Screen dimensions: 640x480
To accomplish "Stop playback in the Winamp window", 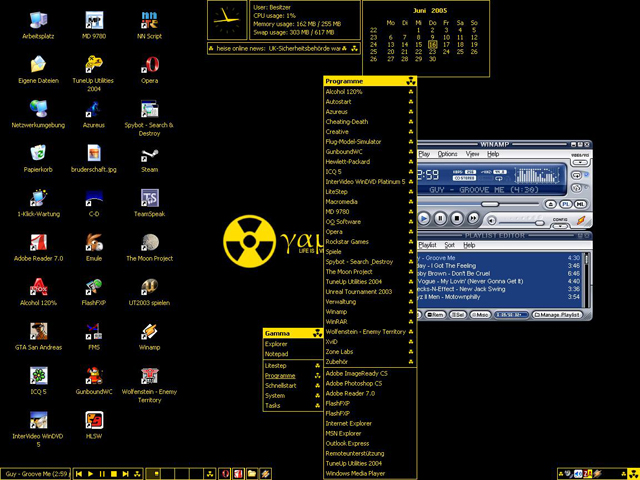I will point(457,218).
